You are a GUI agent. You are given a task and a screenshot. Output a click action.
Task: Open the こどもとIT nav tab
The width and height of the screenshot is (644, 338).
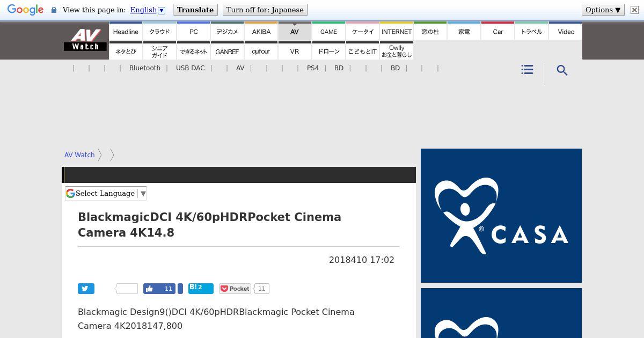pos(362,51)
